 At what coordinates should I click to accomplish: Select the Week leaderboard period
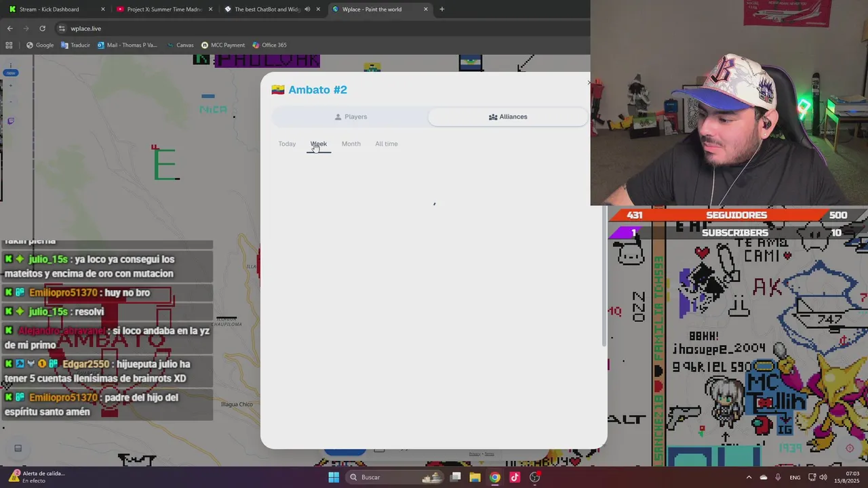pos(319,144)
